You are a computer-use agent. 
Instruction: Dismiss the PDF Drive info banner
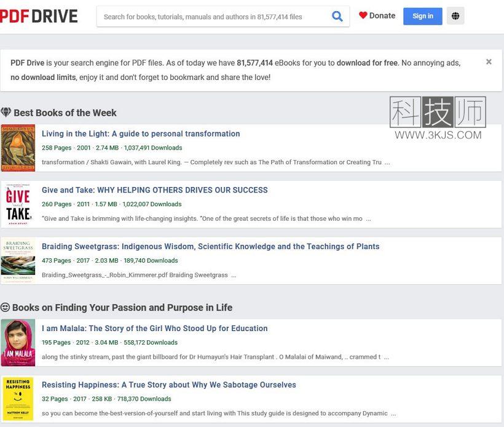(489, 62)
